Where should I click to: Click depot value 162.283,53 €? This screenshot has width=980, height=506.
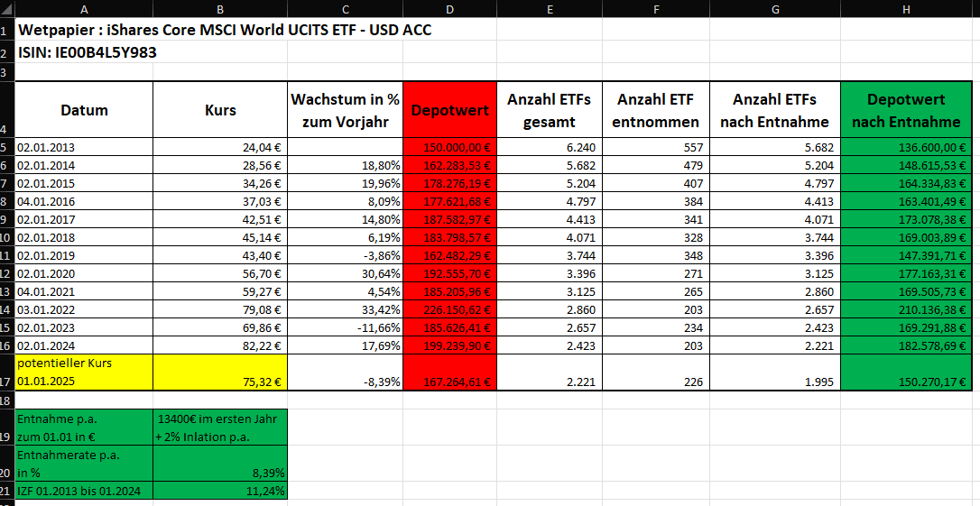tap(450, 166)
